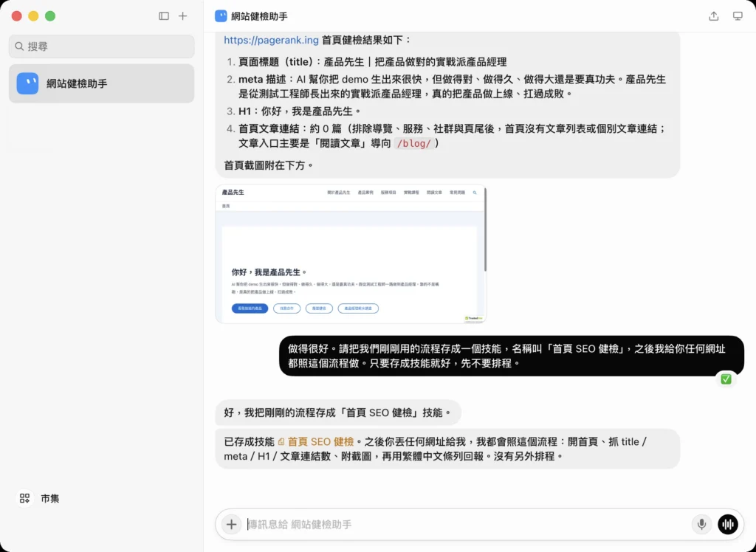Click the macOS green fullscreen window button

click(x=50, y=16)
